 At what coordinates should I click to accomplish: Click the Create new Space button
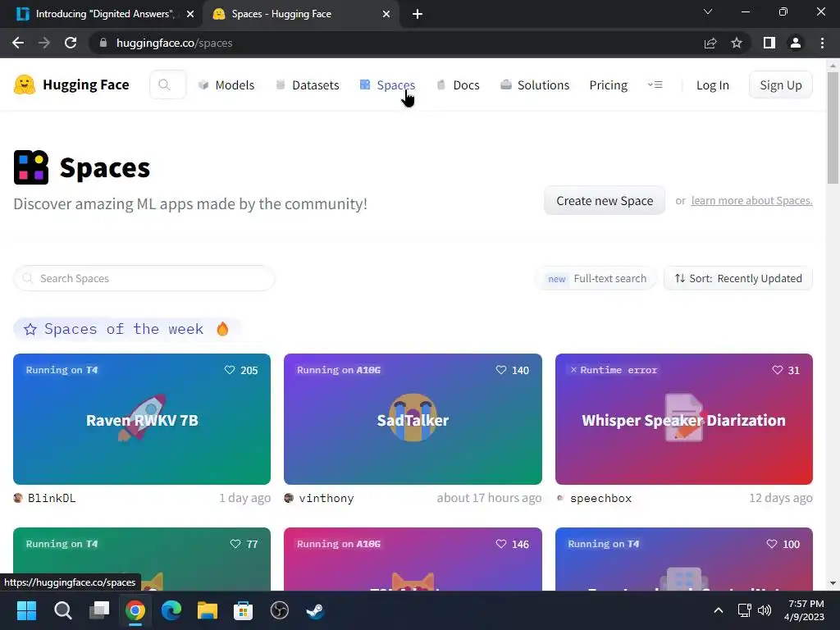[x=605, y=200]
